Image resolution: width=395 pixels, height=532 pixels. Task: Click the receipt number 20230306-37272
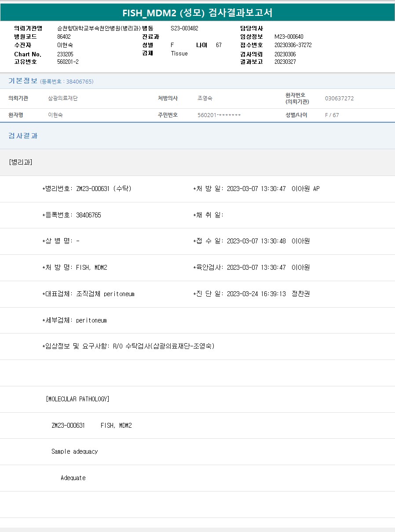point(293,45)
